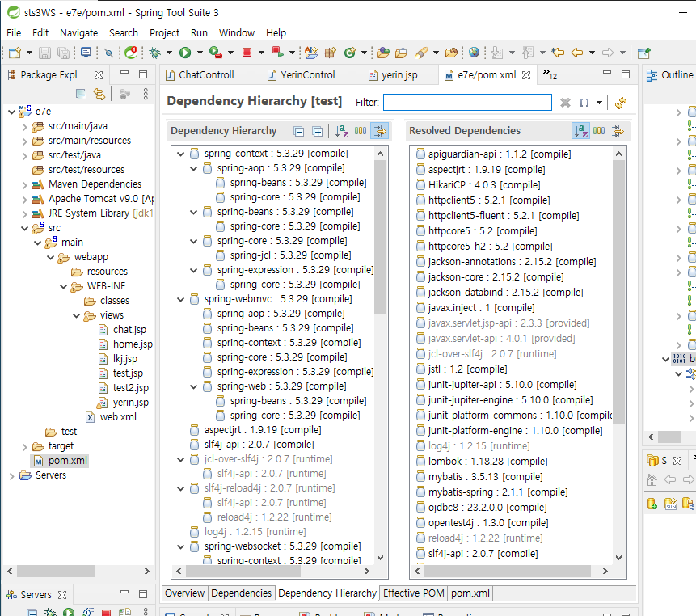Open the web browser globe icon
This screenshot has height=616, width=696.
click(x=474, y=53)
